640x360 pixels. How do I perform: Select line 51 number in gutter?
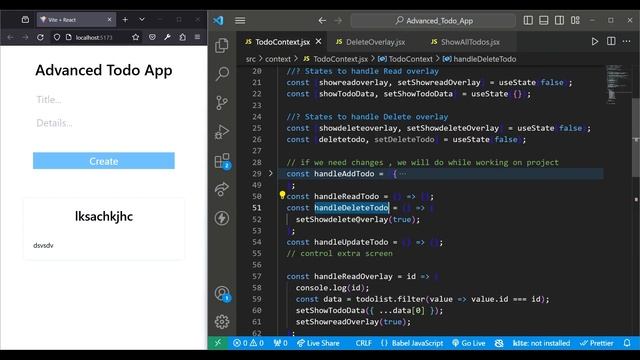point(256,208)
